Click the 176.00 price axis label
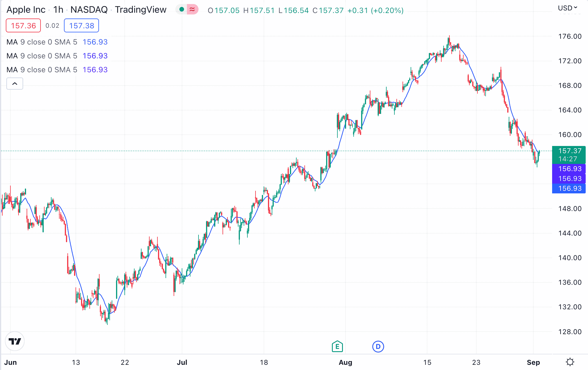This screenshot has height=370, width=588. pos(570,36)
